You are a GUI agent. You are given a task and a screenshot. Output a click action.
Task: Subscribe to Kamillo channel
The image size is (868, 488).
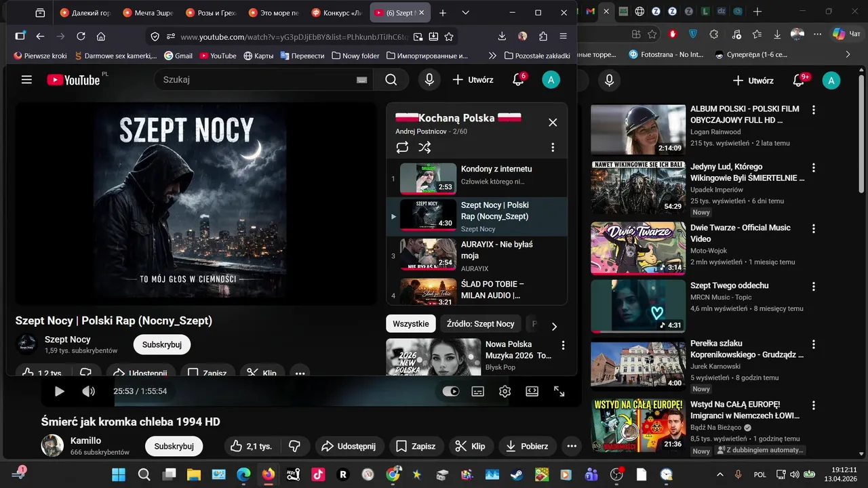[174, 446]
